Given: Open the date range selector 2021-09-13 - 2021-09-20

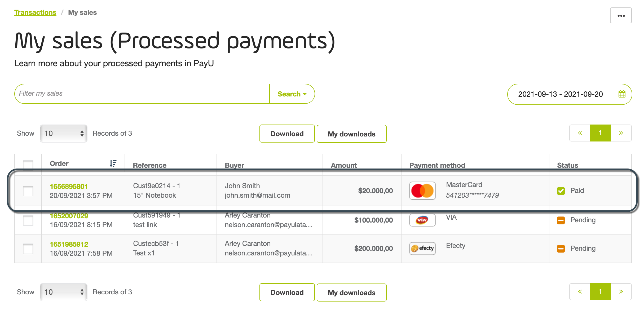Looking at the screenshot, I should tap(570, 94).
